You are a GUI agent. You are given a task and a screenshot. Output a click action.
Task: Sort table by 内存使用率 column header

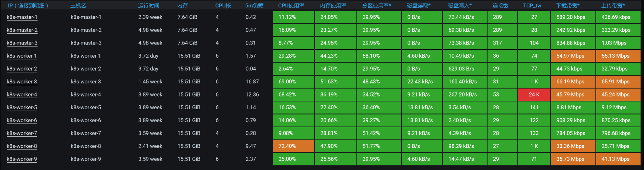[x=333, y=6]
